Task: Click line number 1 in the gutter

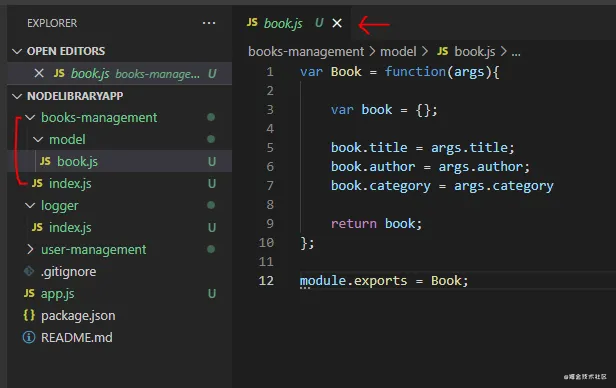Action: (x=270, y=72)
